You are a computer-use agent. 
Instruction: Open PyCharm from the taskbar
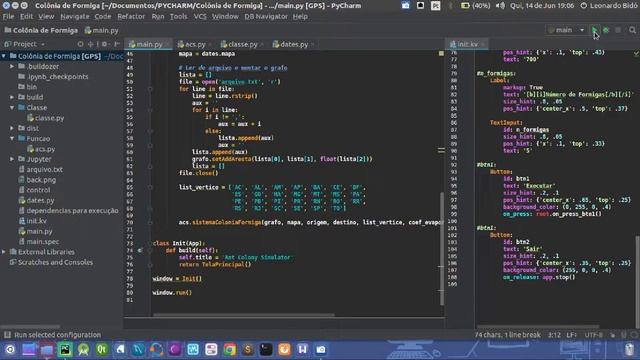click(x=65, y=349)
